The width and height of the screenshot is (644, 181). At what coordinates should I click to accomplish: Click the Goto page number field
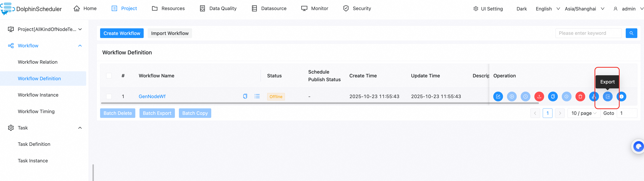[627, 113]
